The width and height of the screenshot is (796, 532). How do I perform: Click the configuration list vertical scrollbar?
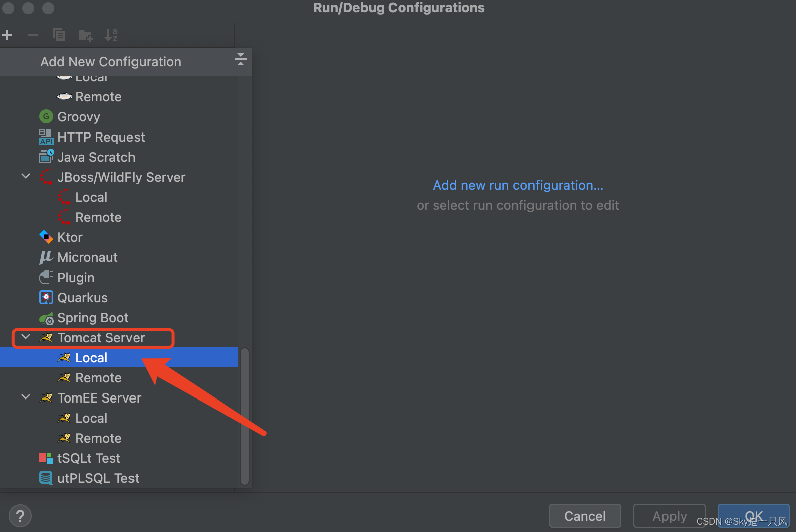(x=245, y=416)
